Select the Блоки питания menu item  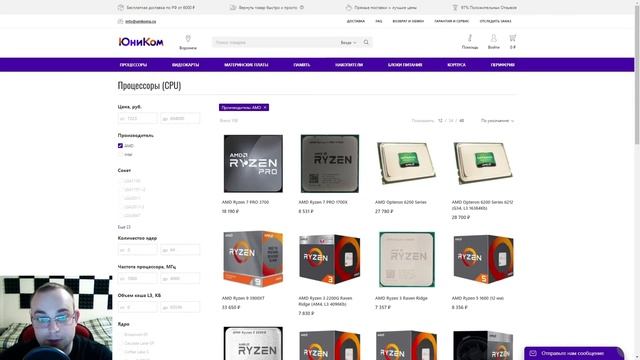click(x=405, y=65)
